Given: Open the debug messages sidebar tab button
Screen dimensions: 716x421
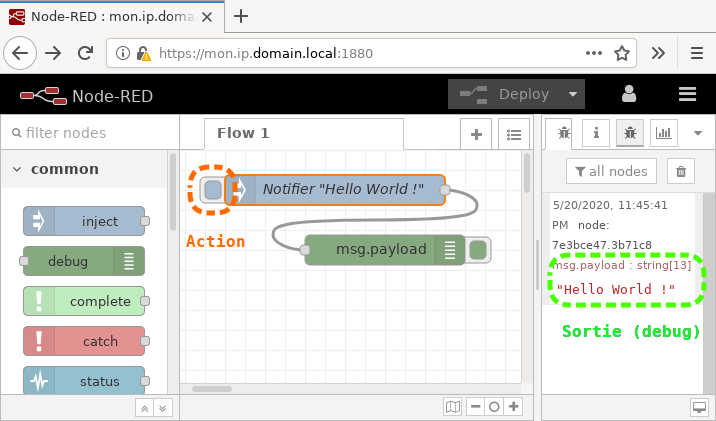Looking at the screenshot, I should pos(630,133).
